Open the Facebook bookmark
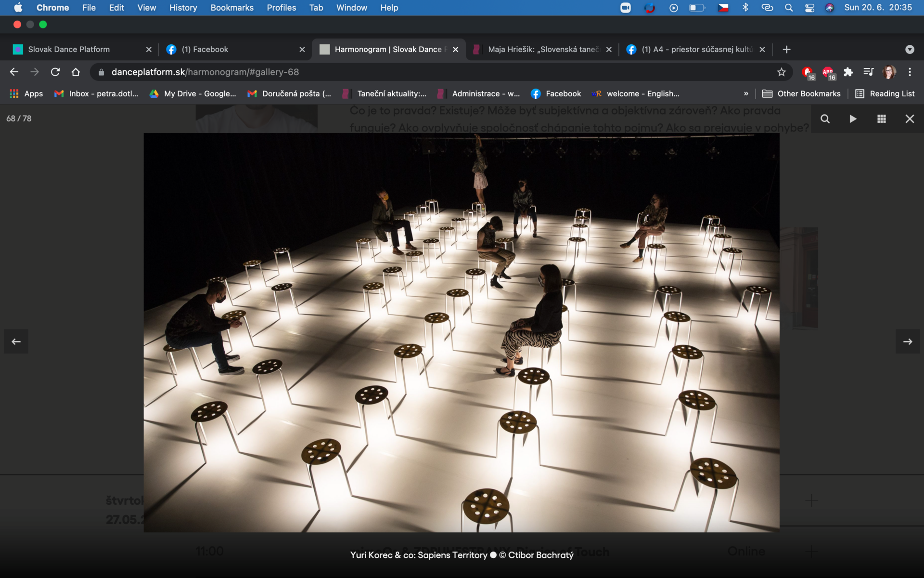The height and width of the screenshot is (578, 924). [x=556, y=93]
